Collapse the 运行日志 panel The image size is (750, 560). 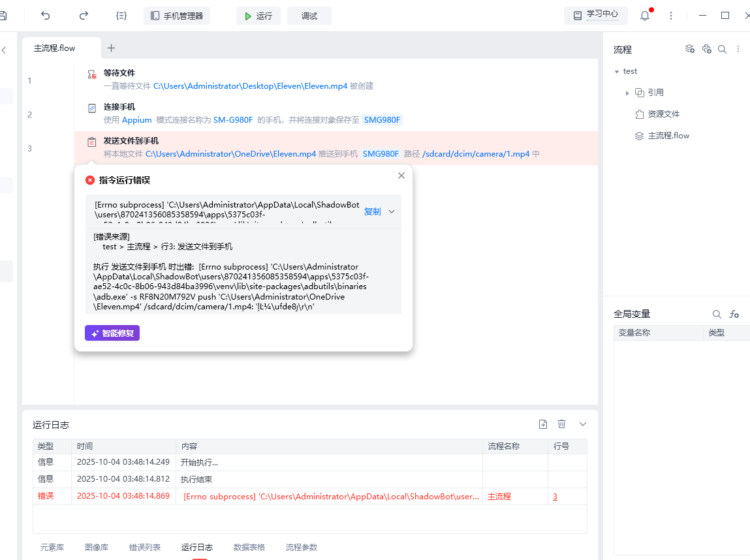(x=583, y=424)
